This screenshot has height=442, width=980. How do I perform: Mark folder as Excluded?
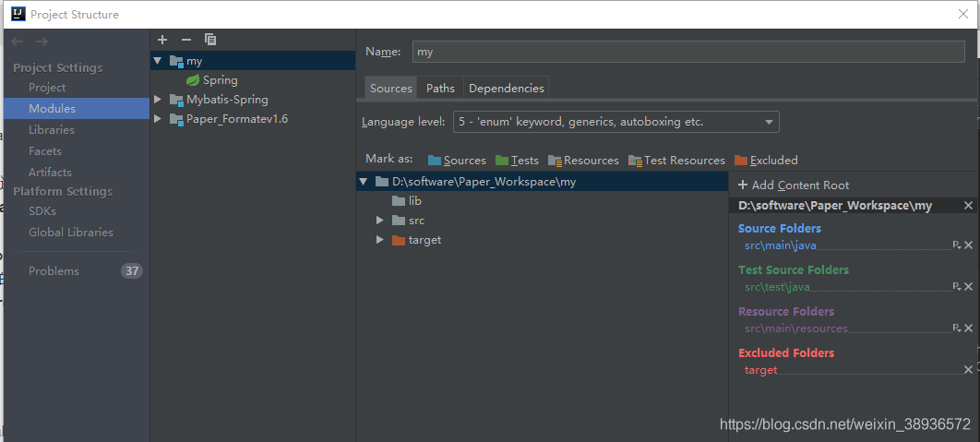pos(766,160)
